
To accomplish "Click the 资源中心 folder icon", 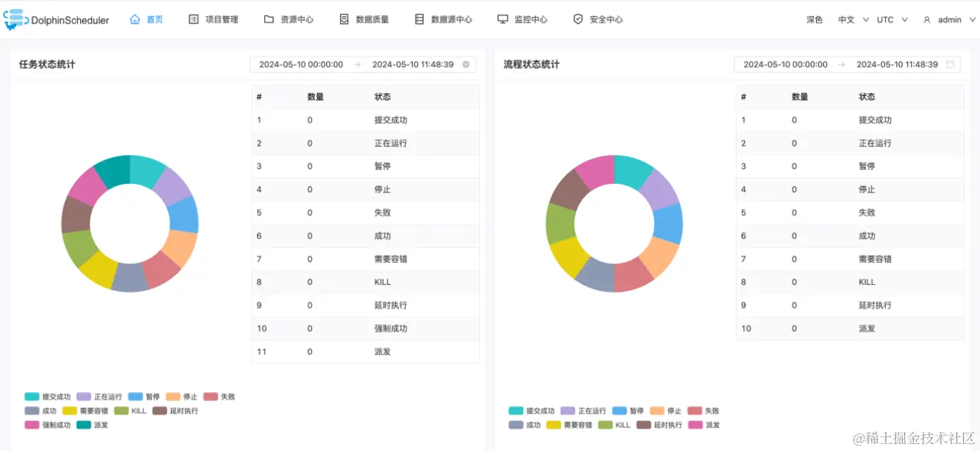I will tap(269, 19).
